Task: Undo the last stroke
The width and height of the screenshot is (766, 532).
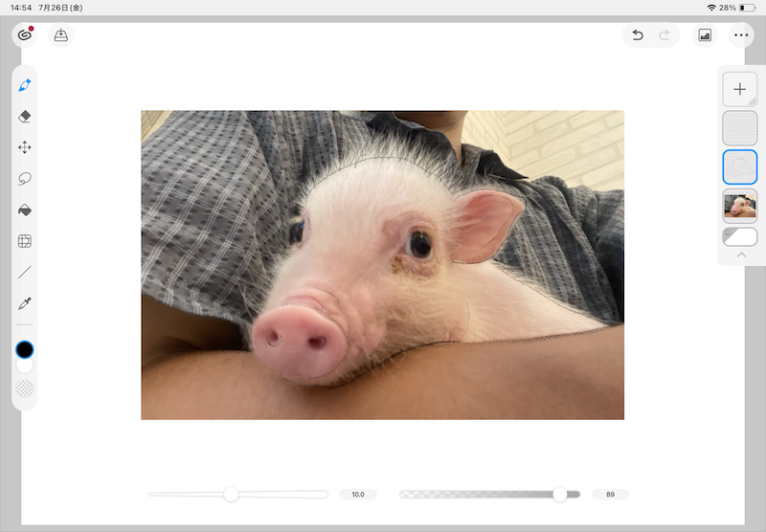Action: pyautogui.click(x=638, y=35)
